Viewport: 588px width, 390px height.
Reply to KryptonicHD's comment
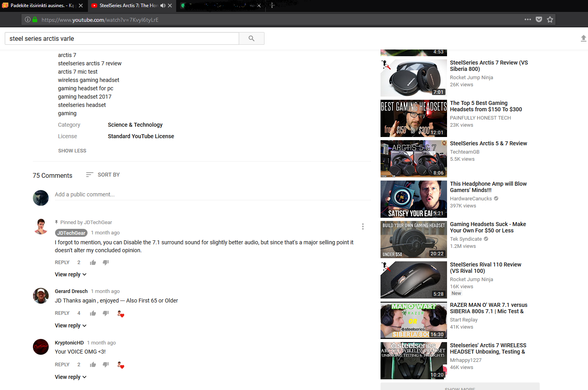[x=62, y=365]
